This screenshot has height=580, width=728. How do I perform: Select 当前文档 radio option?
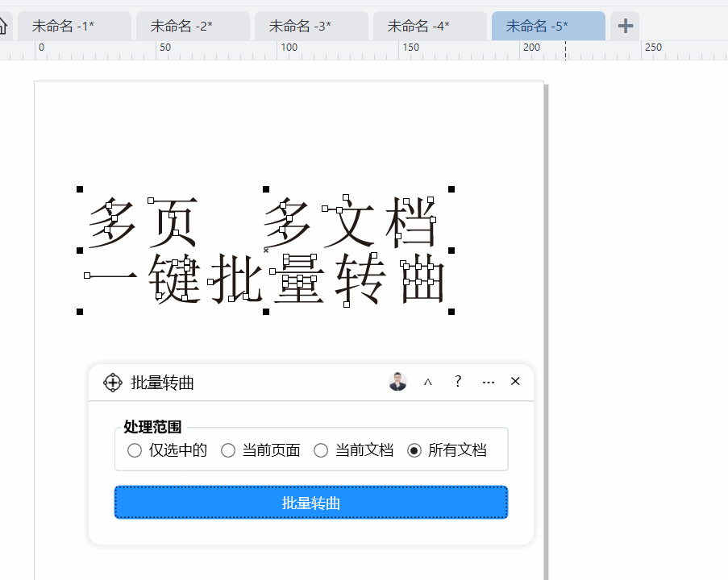[321, 450]
